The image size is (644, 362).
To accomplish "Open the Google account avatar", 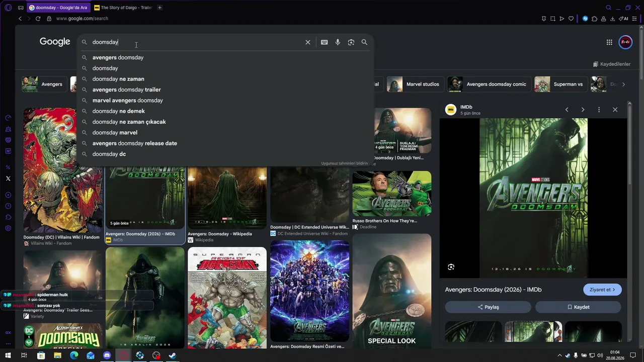I will point(625,42).
